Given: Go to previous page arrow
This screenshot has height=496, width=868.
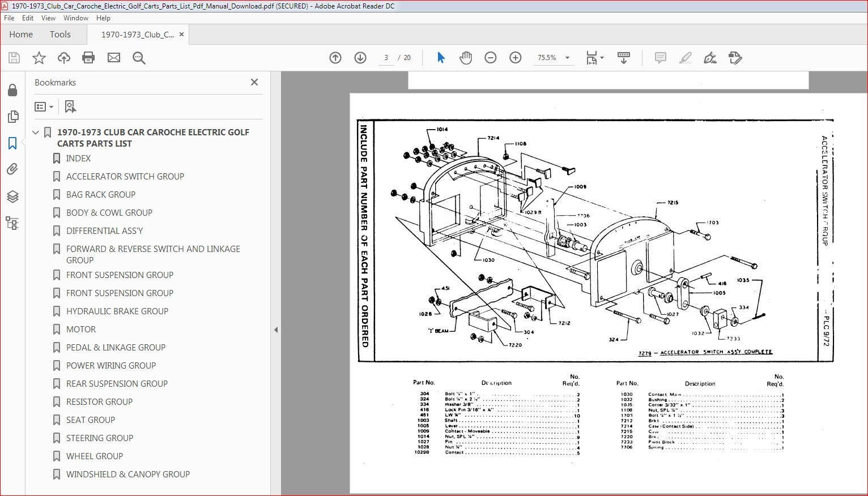Looking at the screenshot, I should tap(335, 58).
